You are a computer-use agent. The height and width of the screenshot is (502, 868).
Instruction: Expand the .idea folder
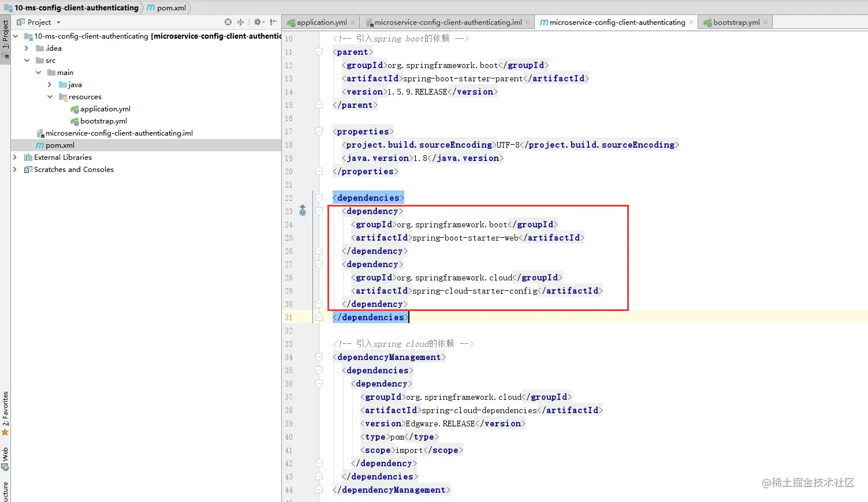click(27, 48)
